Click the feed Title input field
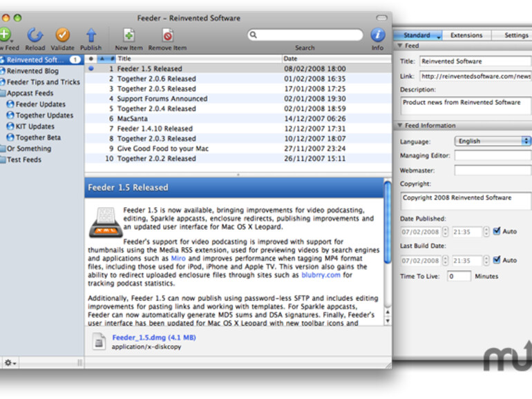Screen dimensions: 532x399 pyautogui.click(x=475, y=61)
